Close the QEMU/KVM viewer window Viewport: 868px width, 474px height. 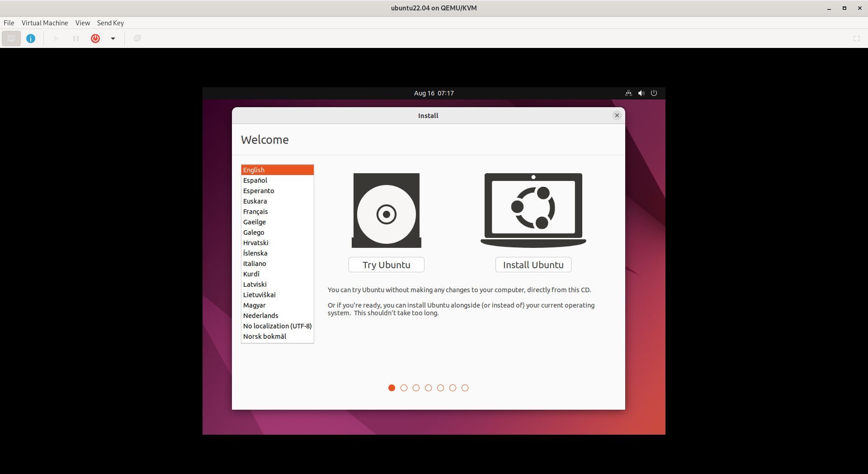[x=859, y=8]
